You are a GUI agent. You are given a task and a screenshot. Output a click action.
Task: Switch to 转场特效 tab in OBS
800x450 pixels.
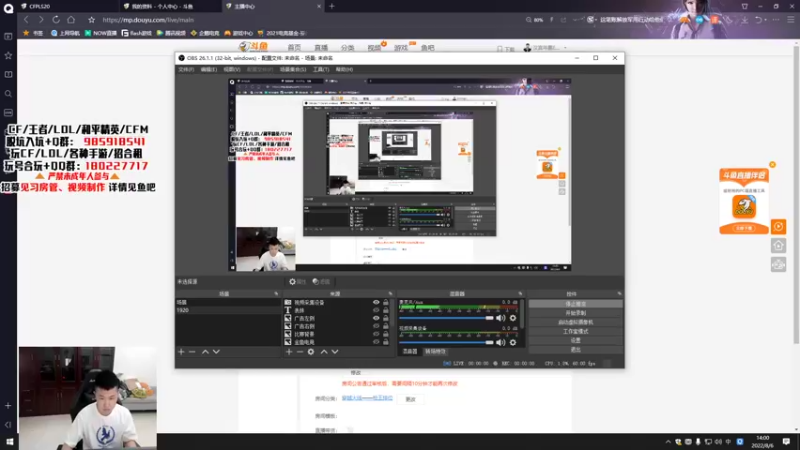click(435, 352)
